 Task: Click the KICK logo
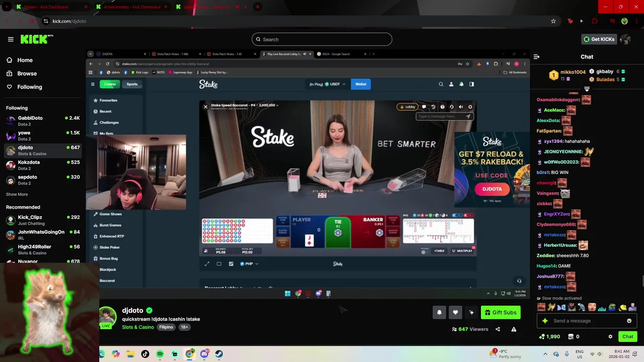point(36,39)
